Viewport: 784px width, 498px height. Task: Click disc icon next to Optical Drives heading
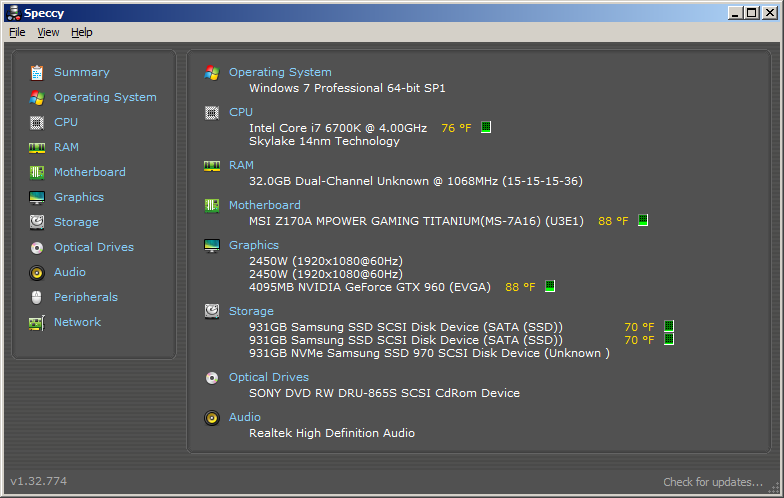[212, 378]
